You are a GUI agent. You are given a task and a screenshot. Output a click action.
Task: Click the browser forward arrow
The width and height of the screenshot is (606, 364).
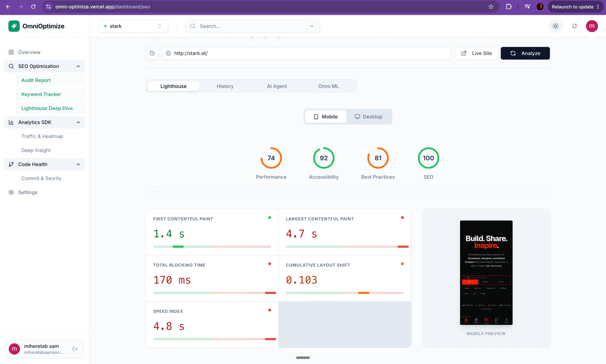(x=21, y=7)
